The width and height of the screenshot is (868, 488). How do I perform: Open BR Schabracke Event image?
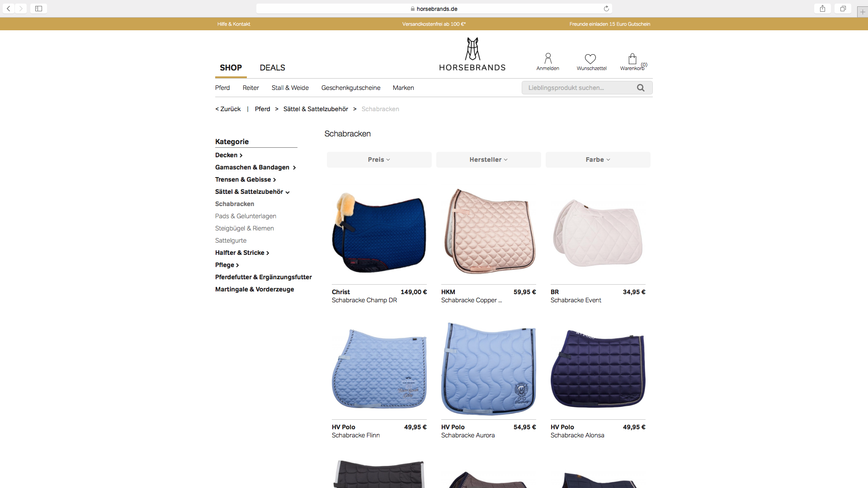[598, 232]
